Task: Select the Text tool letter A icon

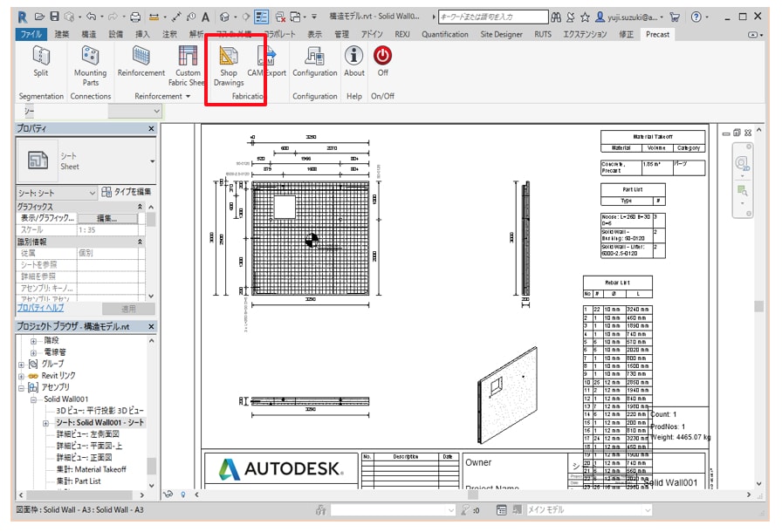Action: click(205, 17)
